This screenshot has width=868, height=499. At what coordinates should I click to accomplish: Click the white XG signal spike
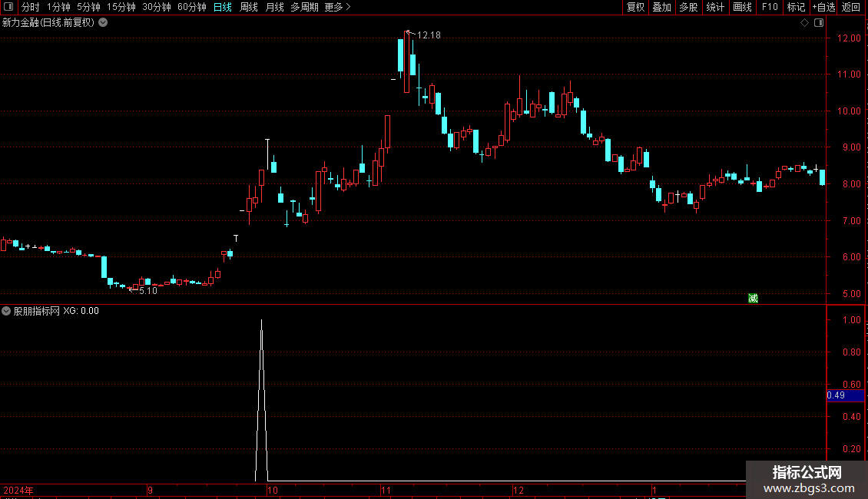click(262, 401)
